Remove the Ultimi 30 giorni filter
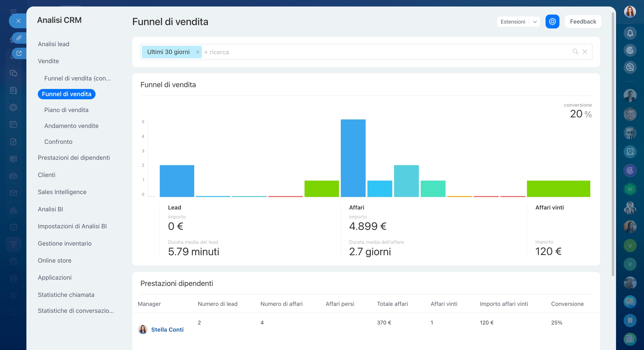 click(198, 52)
